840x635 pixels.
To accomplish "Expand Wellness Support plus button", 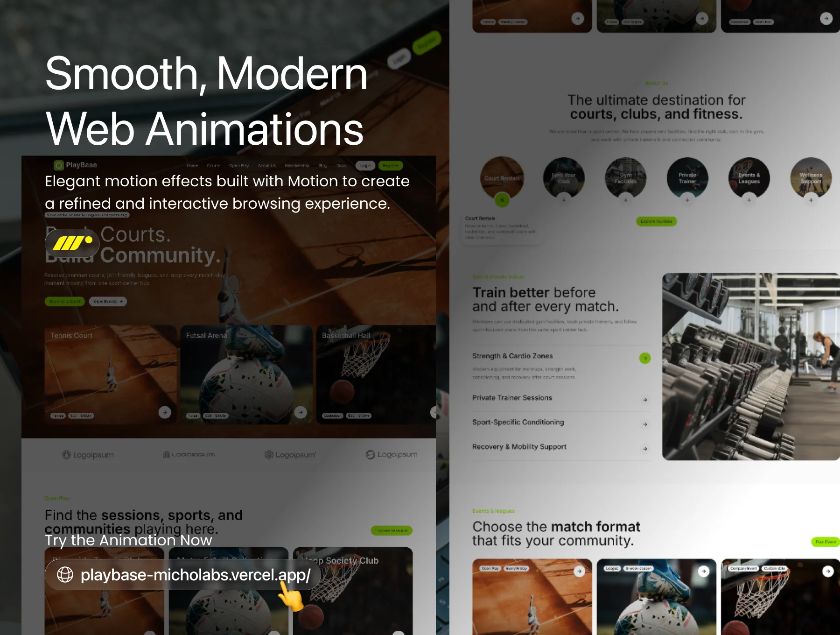I will (x=811, y=200).
